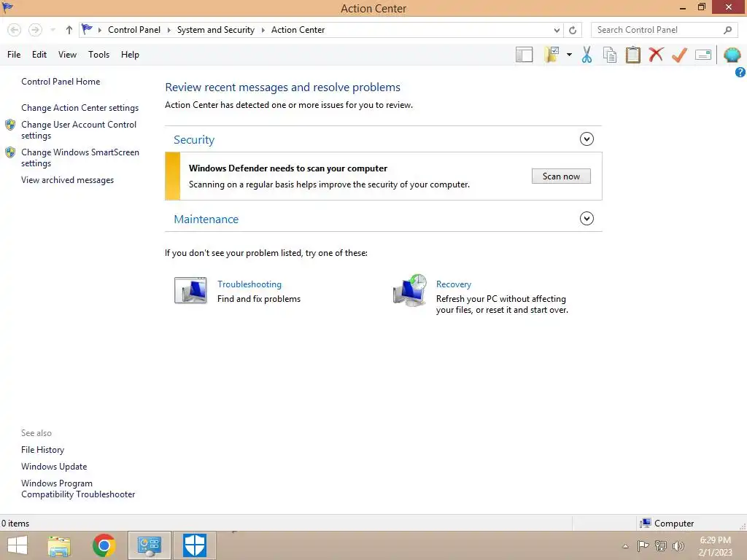Click the Back navigation arrow
Screen dimensions: 747x560
pos(15,30)
